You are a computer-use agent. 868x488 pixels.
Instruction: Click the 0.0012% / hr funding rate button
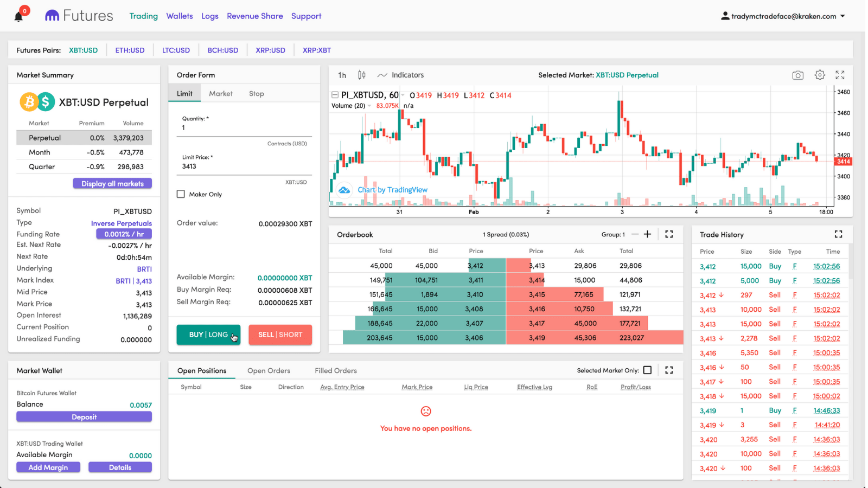pyautogui.click(x=124, y=234)
